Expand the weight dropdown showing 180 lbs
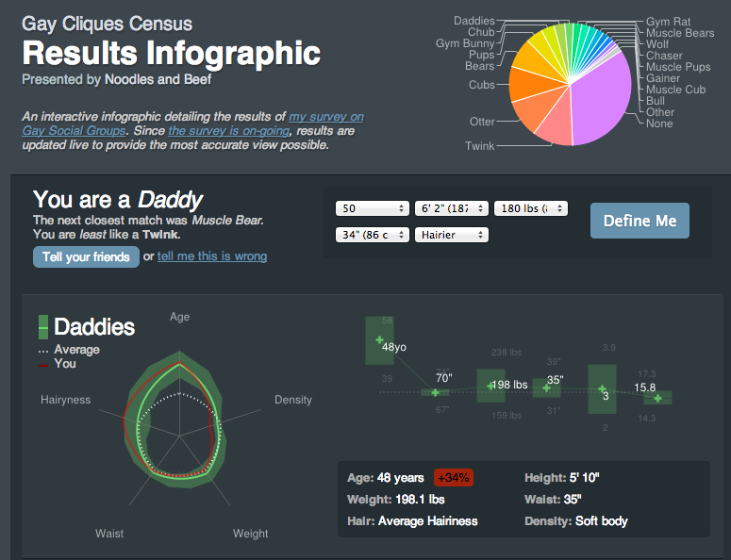This screenshot has height=560, width=731. coord(531,208)
